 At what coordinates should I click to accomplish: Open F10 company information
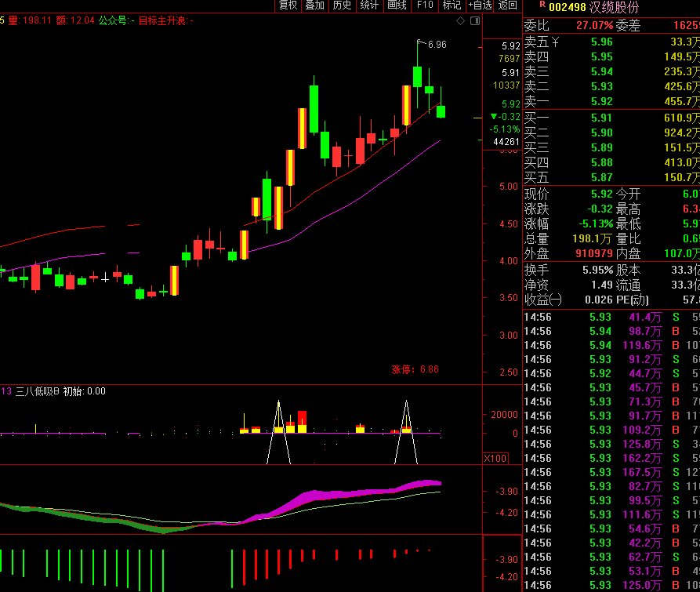pos(424,5)
